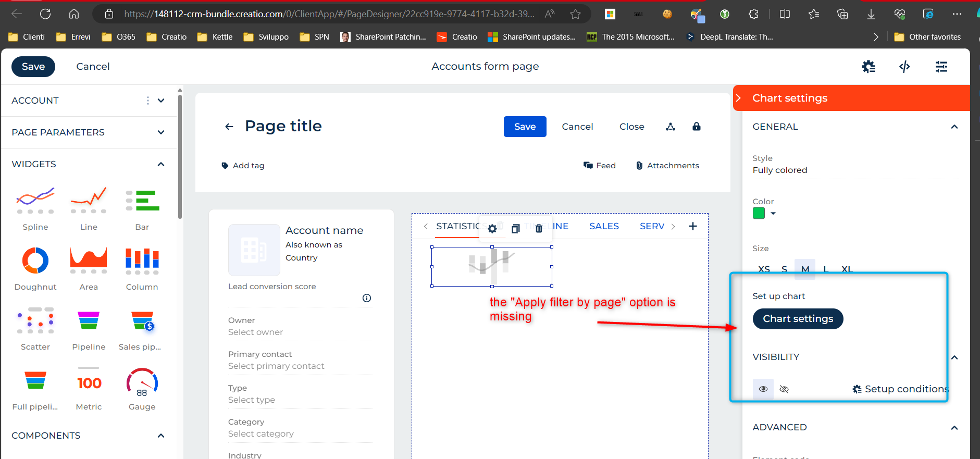This screenshot has width=980, height=459.
Task: Click the Feed icon button
Action: pos(600,166)
